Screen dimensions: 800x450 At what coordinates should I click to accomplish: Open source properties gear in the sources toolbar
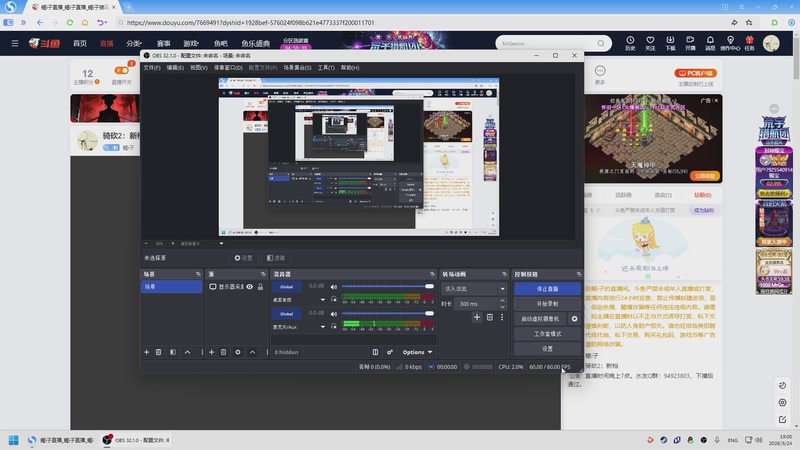click(x=238, y=352)
